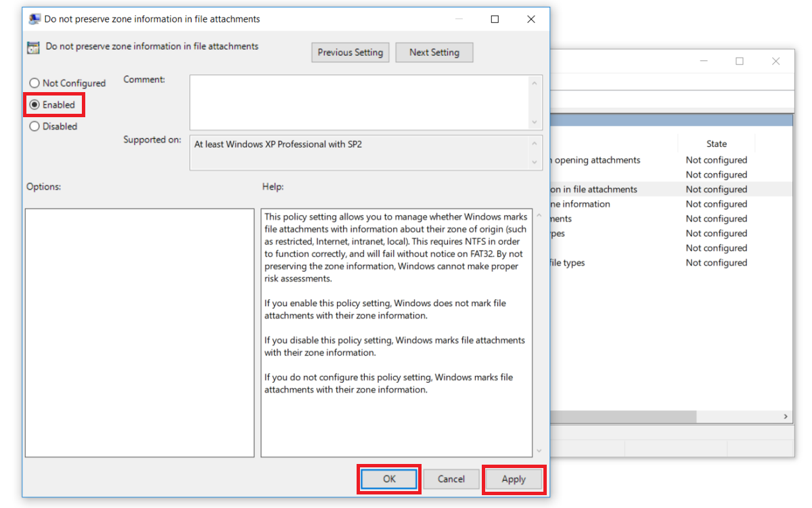The height and width of the screenshot is (508, 812).
Task: Click Comment box scroll up arrow
Action: coord(536,83)
